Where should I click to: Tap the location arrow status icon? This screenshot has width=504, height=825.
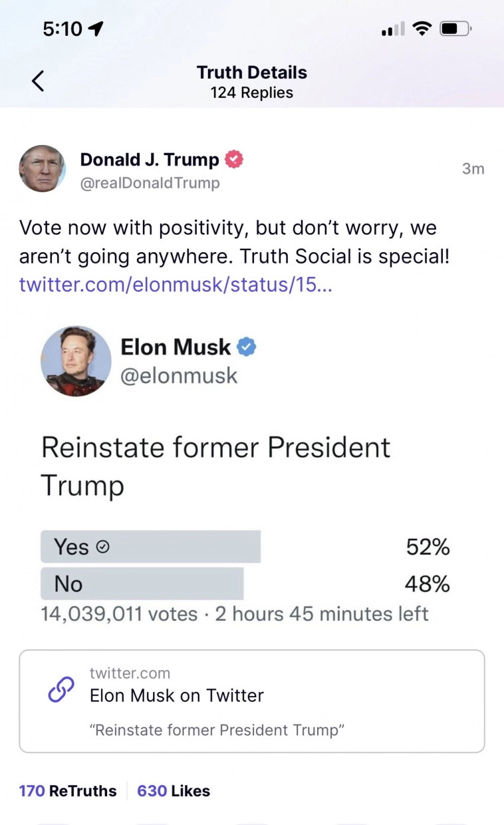point(96,29)
